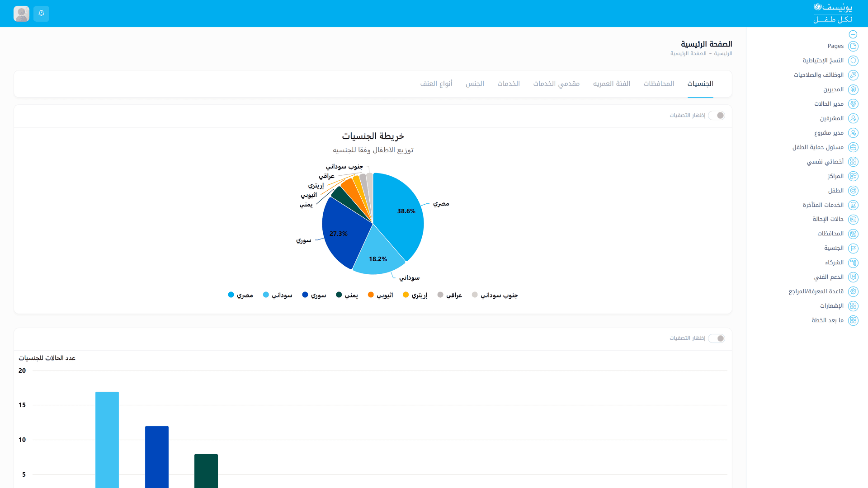The width and height of the screenshot is (868, 488).
Task: Click the المشرفين supervisors icon
Action: coord(853,118)
